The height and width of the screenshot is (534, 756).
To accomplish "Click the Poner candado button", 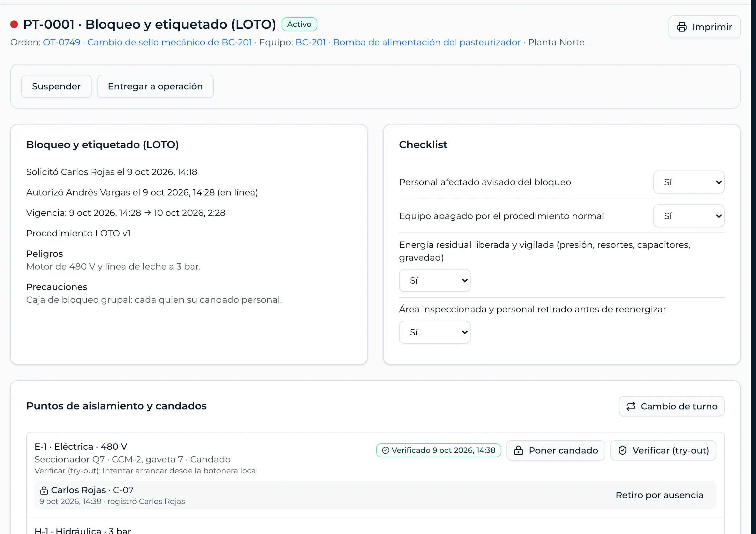I will click(x=556, y=450).
